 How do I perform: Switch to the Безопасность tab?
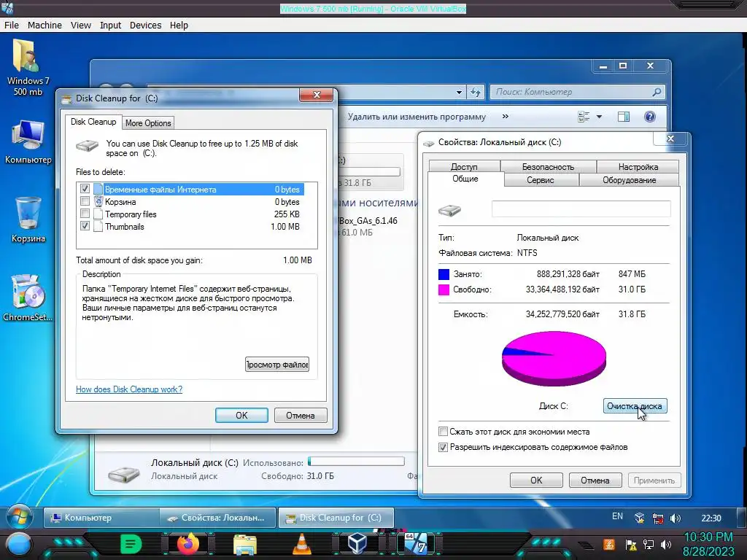pos(548,166)
